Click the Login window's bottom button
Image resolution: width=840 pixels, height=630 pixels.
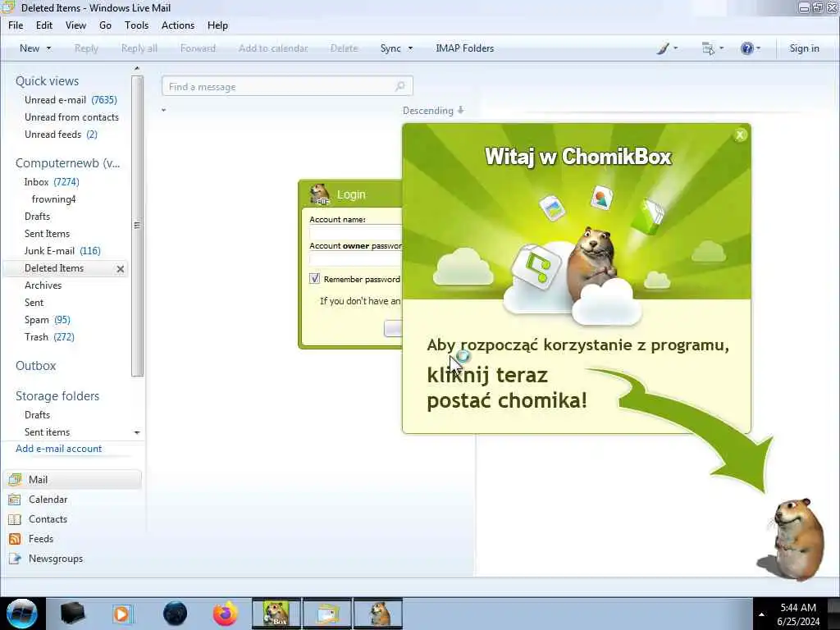click(x=393, y=328)
